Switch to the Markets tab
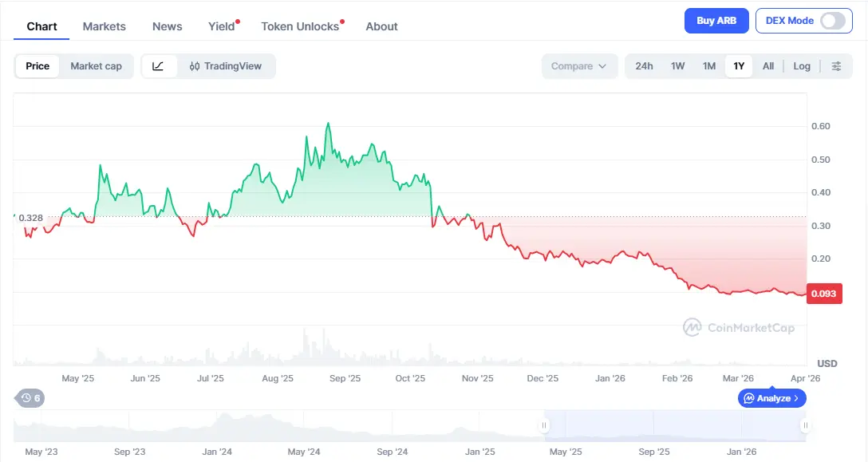Viewport: 868px width, 462px height. [x=104, y=26]
